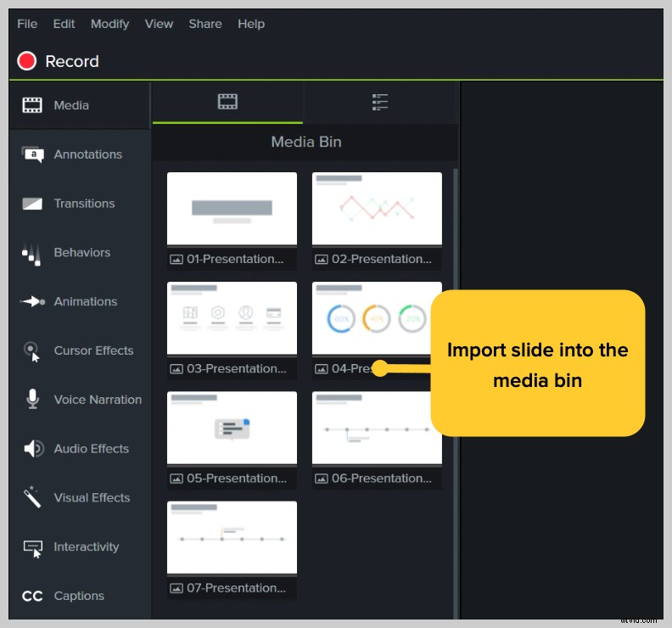Viewport: 672px width, 628px height.
Task: Click the Interactivity label
Action: (x=87, y=547)
